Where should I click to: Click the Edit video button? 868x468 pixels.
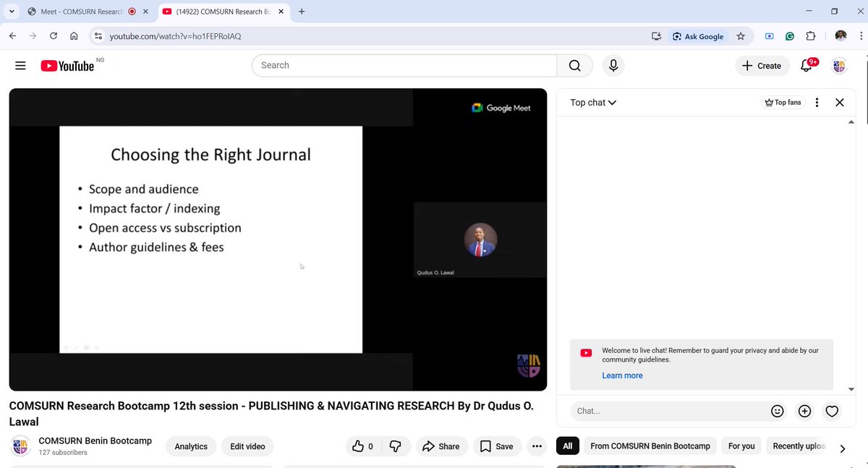[x=247, y=446]
